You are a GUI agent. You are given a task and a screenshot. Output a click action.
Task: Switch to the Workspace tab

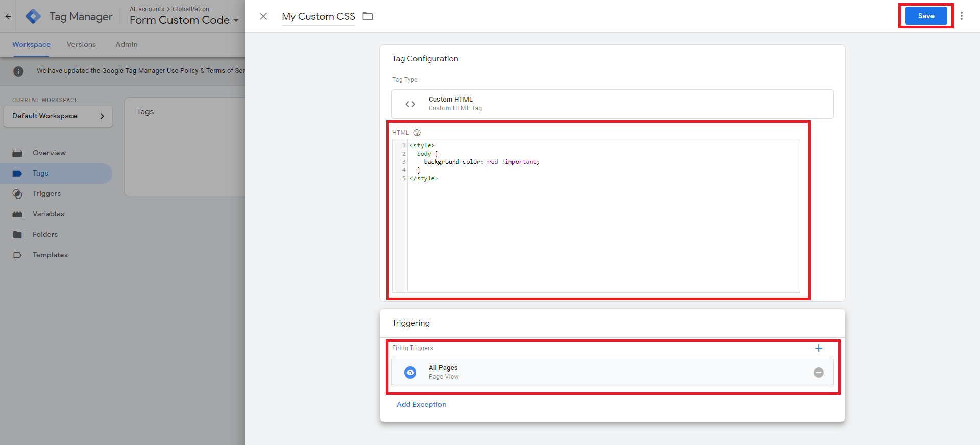pyautogui.click(x=31, y=45)
